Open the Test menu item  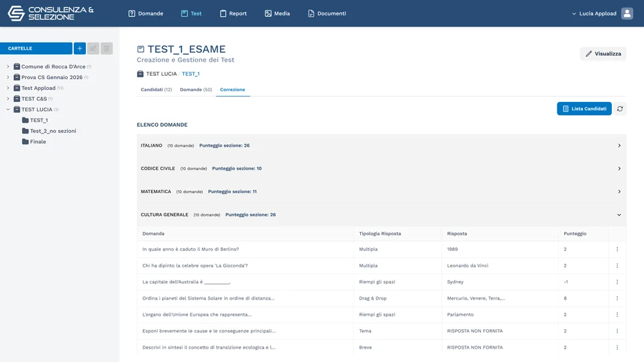click(x=191, y=13)
